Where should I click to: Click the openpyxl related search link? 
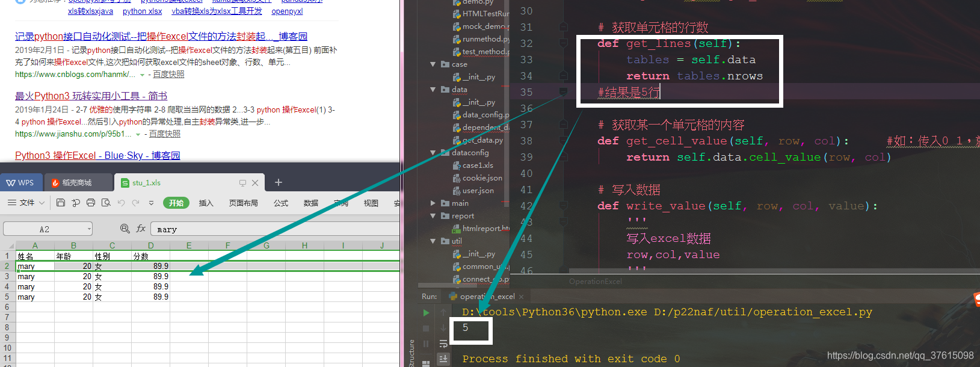(287, 11)
